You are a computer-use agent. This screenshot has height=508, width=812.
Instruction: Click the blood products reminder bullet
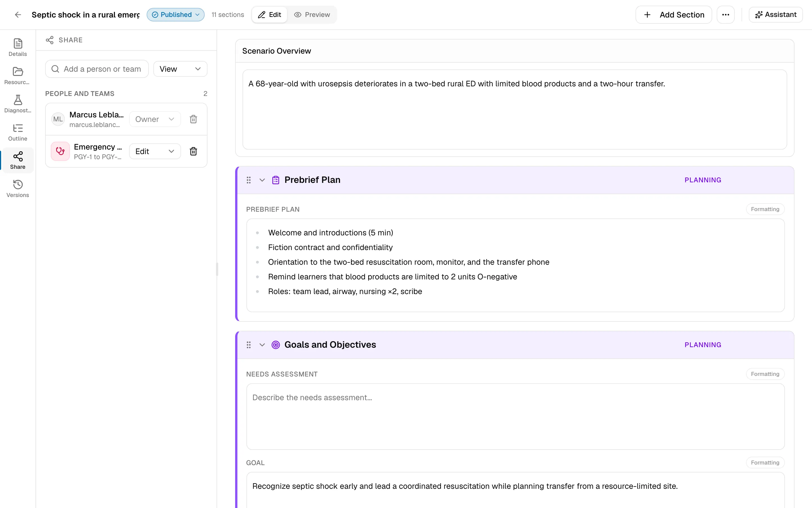[392, 277]
